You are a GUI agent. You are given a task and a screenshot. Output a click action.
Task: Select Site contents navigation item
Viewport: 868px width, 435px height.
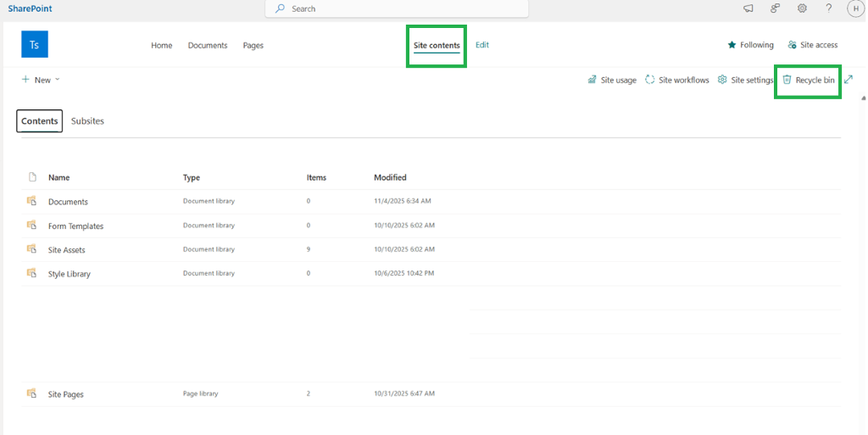pos(437,46)
